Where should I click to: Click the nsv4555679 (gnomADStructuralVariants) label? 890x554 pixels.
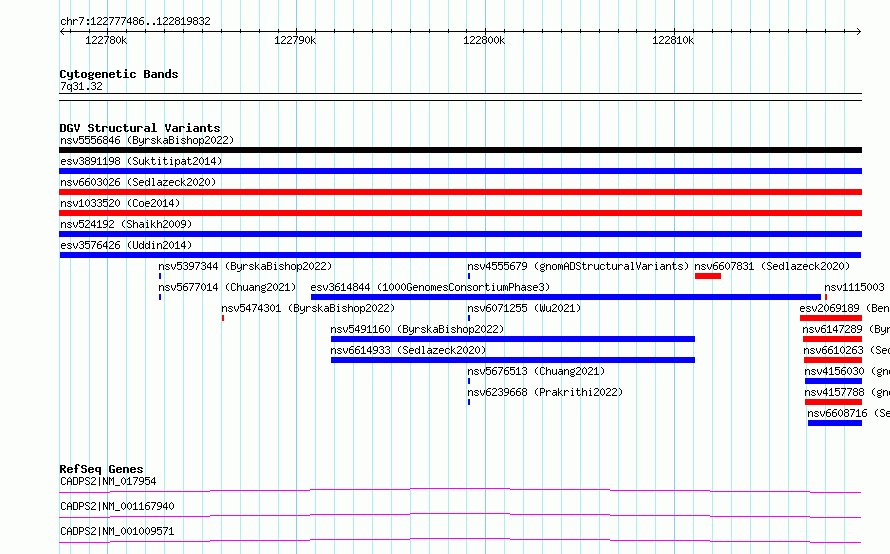tap(578, 266)
